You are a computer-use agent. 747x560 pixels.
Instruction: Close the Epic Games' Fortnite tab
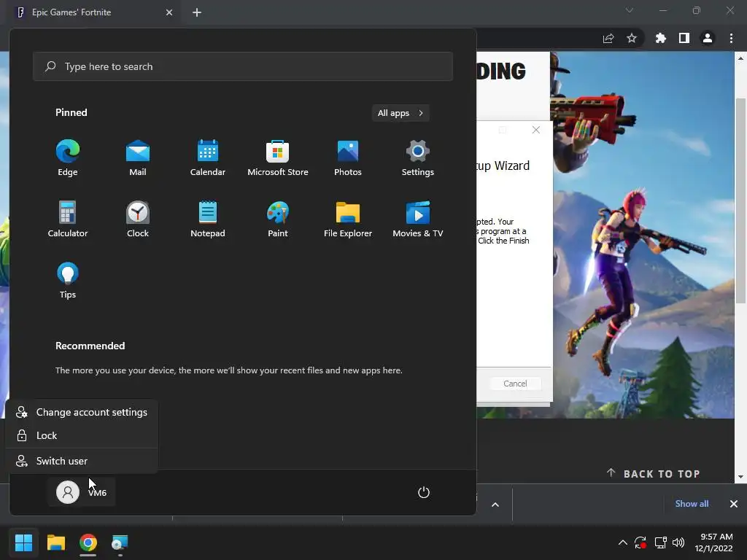pyautogui.click(x=169, y=12)
